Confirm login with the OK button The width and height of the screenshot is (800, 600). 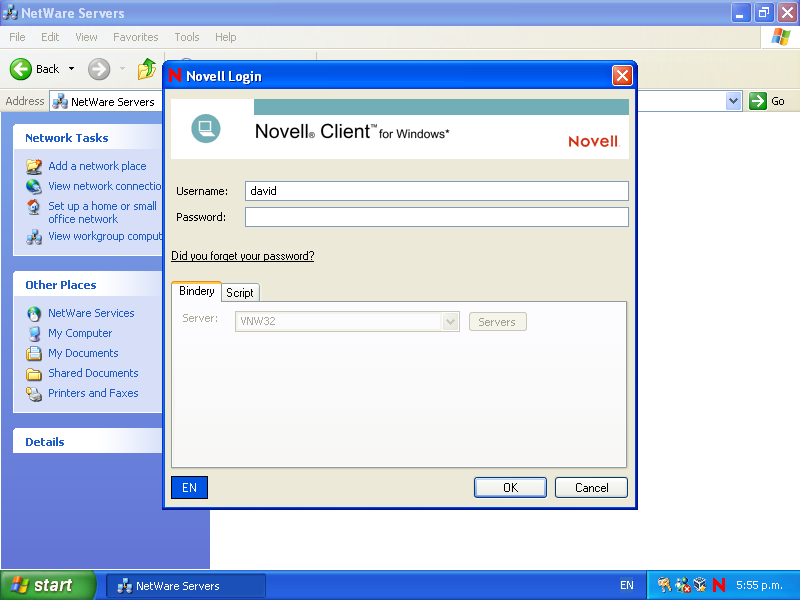[x=510, y=488]
